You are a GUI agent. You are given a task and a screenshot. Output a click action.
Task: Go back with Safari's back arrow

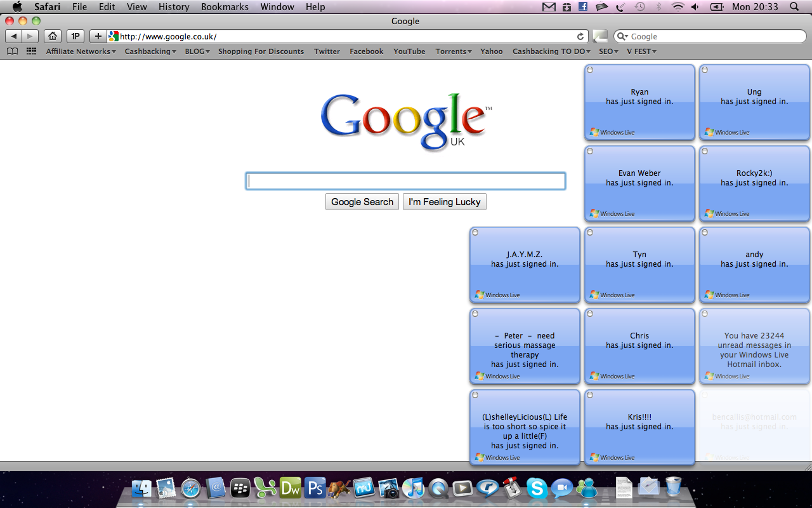14,36
